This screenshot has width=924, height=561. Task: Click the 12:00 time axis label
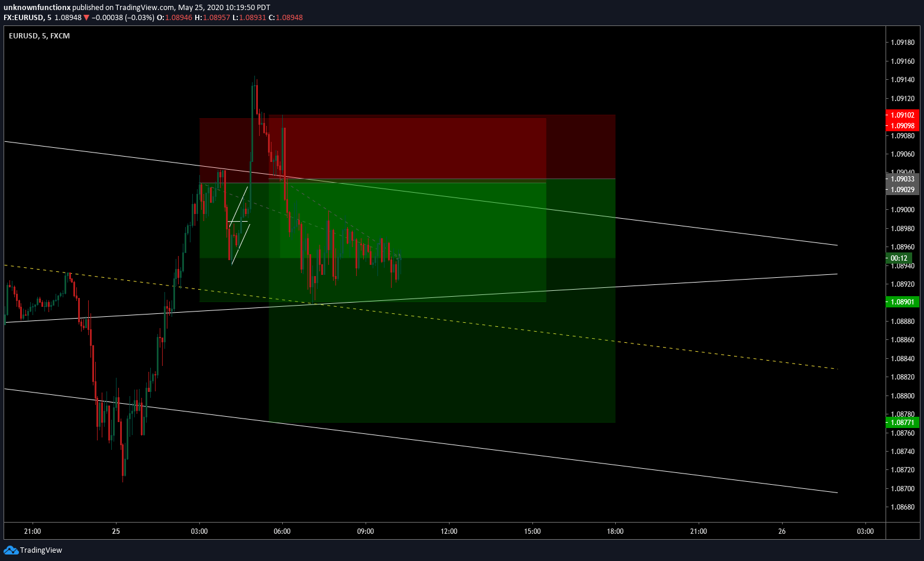(449, 531)
